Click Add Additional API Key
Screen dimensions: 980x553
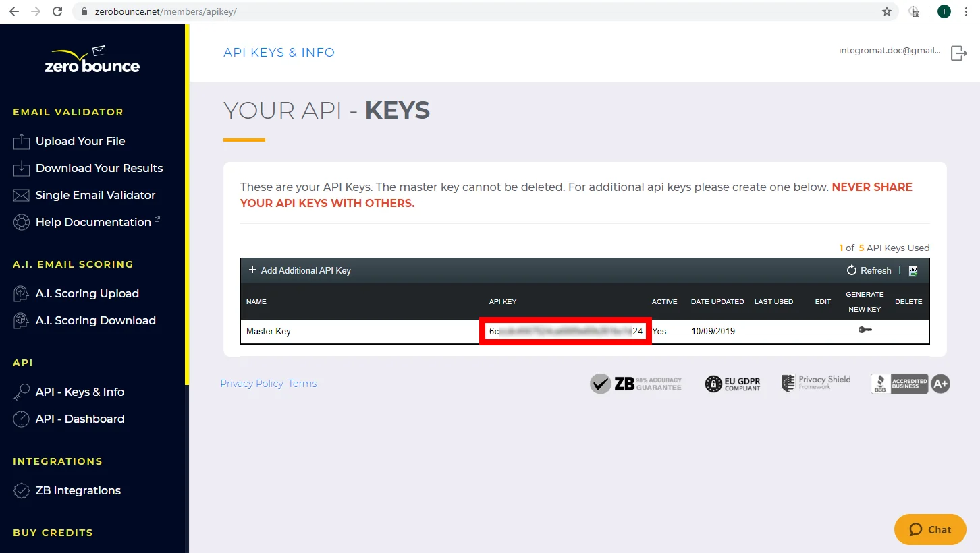pos(300,270)
